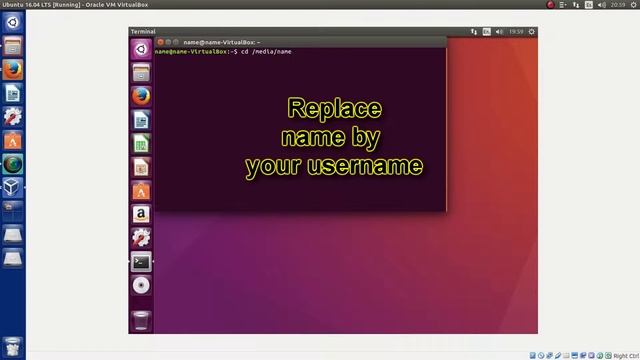The width and height of the screenshot is (640, 360).
Task: Click the terminal command line text
Action: pos(223,52)
